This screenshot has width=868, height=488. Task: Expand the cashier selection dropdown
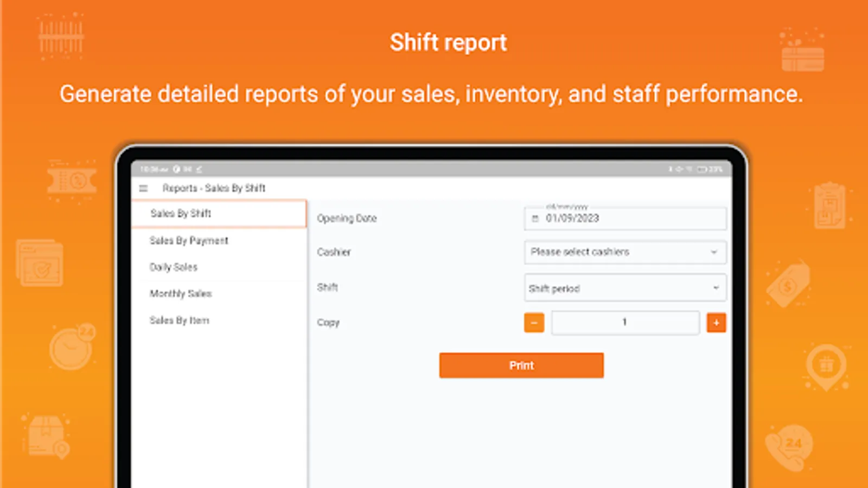(x=625, y=252)
